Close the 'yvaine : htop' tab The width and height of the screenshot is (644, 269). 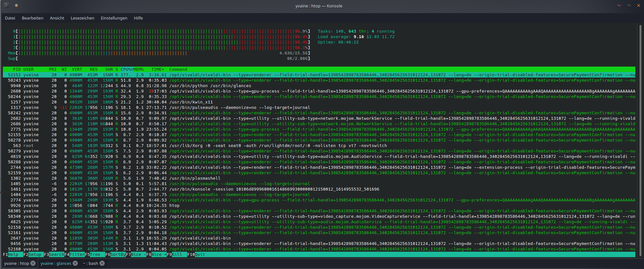pyautogui.click(x=33, y=263)
